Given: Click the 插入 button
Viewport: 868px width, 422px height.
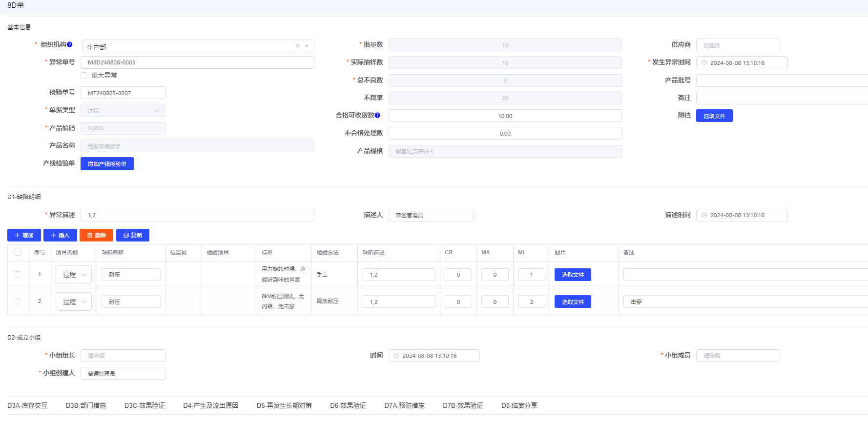Looking at the screenshot, I should (x=60, y=235).
